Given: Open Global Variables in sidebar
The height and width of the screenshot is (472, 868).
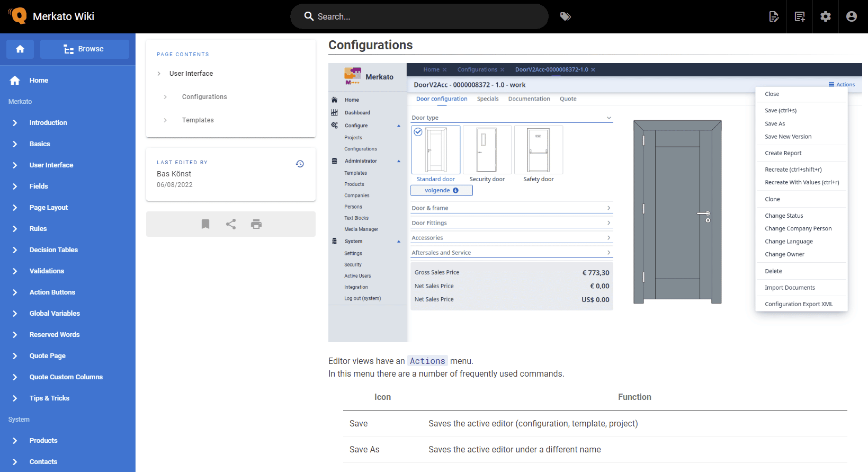Looking at the screenshot, I should pyautogui.click(x=68, y=314).
